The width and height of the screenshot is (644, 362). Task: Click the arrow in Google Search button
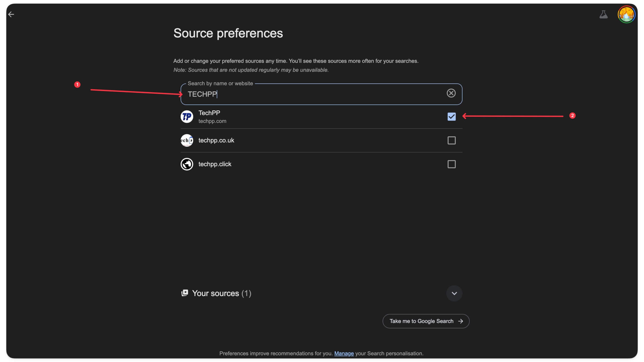[460, 321]
